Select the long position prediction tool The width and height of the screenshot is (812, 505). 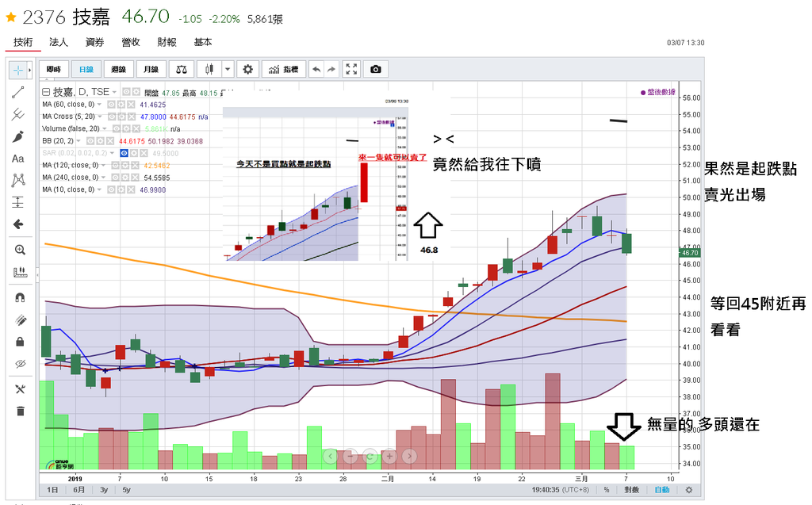pyautogui.click(x=18, y=202)
